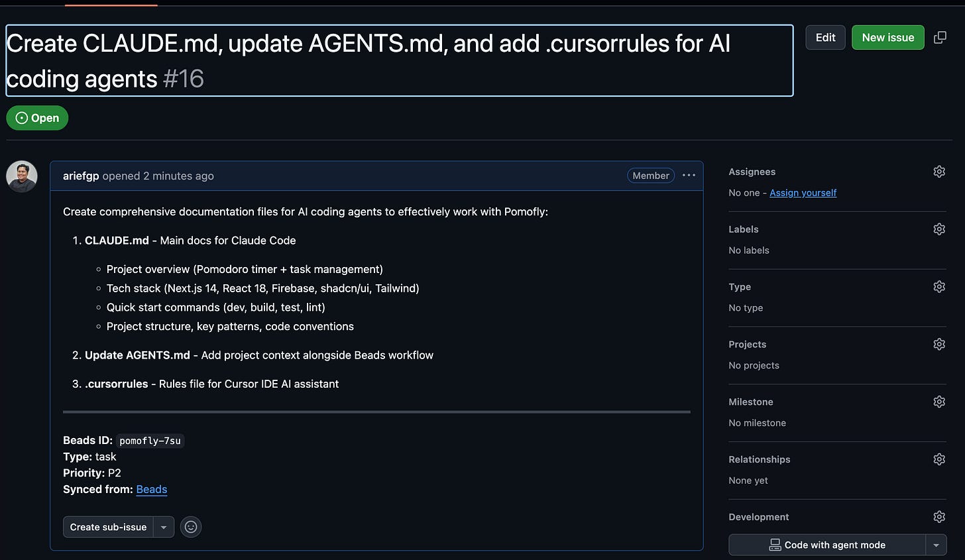The image size is (965, 560).
Task: Open Projects settings gear
Action: (x=939, y=345)
